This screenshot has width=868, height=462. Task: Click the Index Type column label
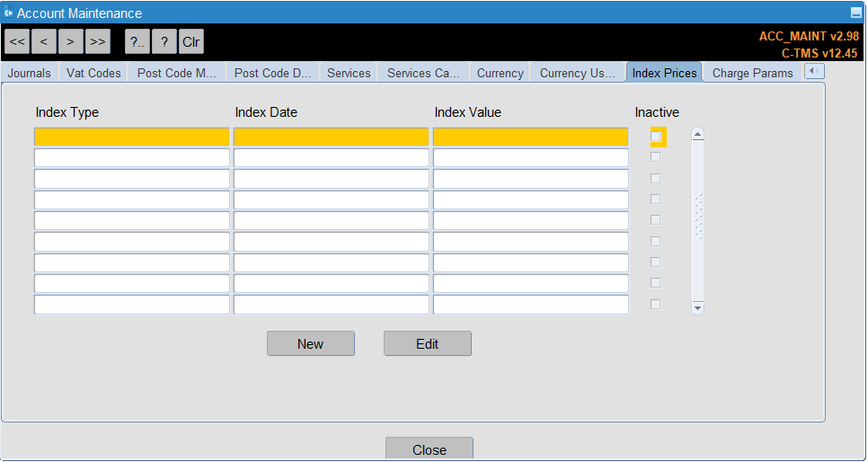tap(67, 112)
